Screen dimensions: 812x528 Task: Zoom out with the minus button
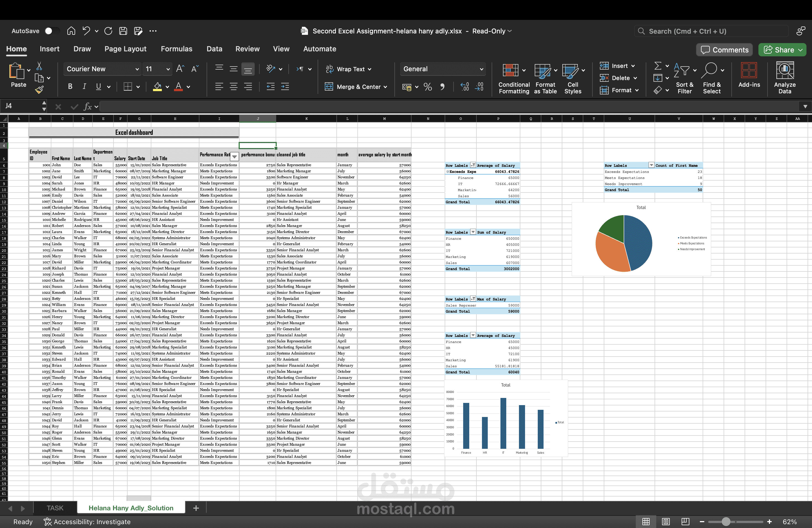tap(702, 522)
